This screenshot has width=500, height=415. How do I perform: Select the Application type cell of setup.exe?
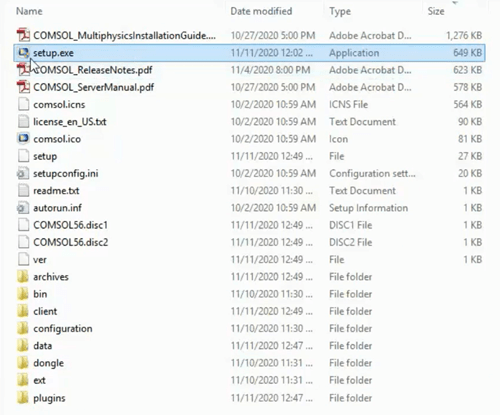[354, 53]
